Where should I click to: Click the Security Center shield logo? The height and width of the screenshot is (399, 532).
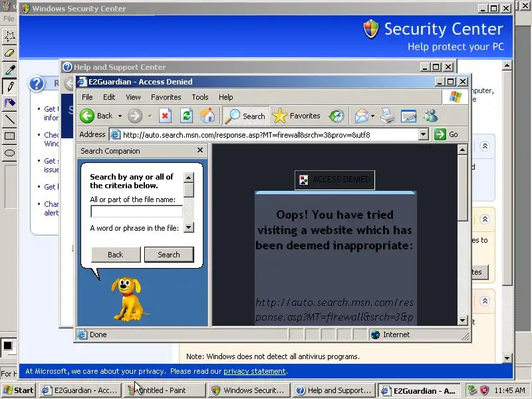point(371,29)
